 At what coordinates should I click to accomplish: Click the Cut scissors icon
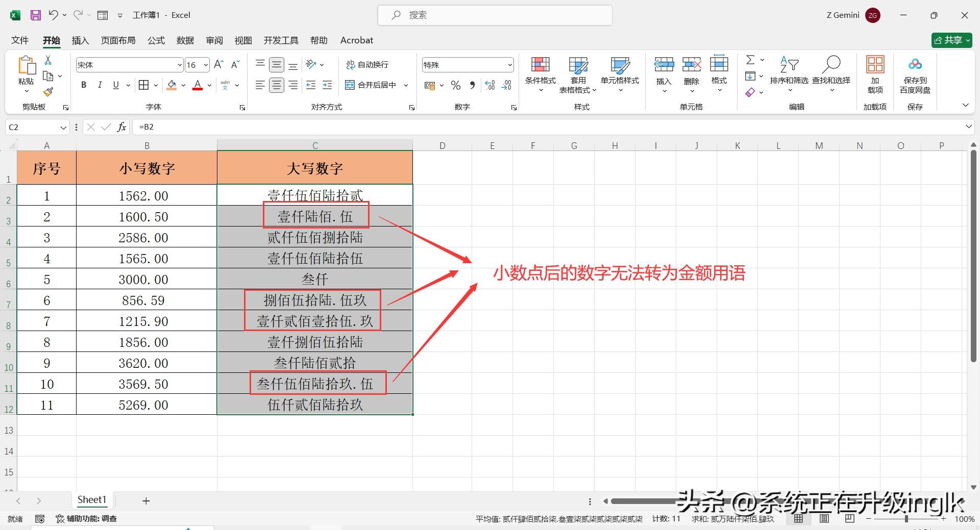tap(48, 60)
